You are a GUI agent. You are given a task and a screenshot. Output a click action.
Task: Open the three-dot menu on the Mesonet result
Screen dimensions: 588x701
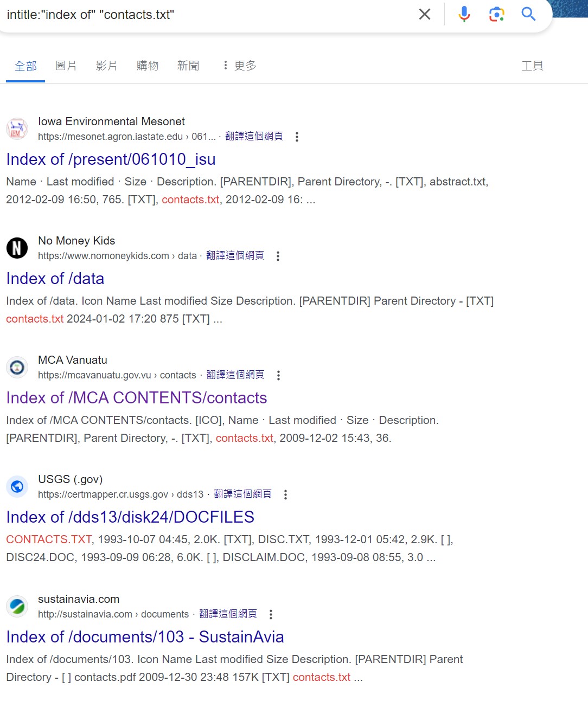coord(297,137)
